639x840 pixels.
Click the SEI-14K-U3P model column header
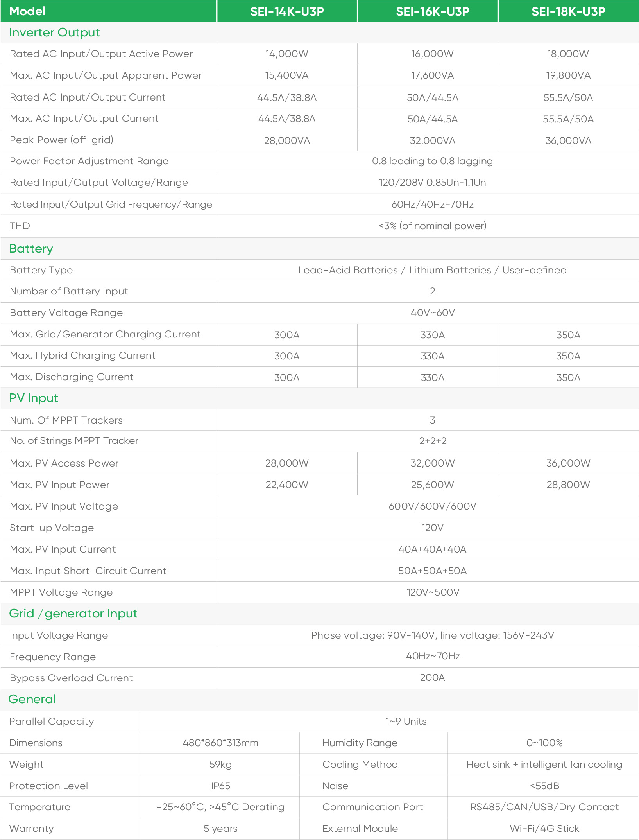pyautogui.click(x=287, y=11)
